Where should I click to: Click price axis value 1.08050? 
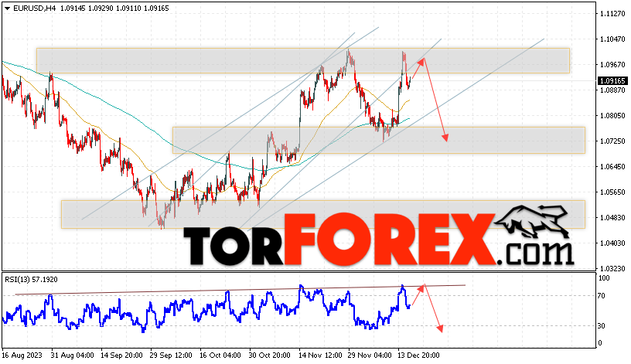click(612, 115)
